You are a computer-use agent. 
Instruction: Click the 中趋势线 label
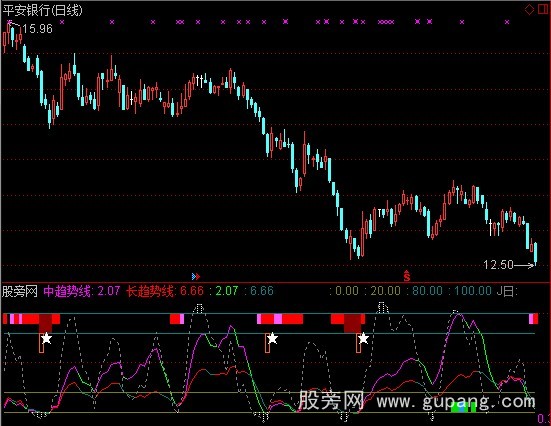[67, 291]
